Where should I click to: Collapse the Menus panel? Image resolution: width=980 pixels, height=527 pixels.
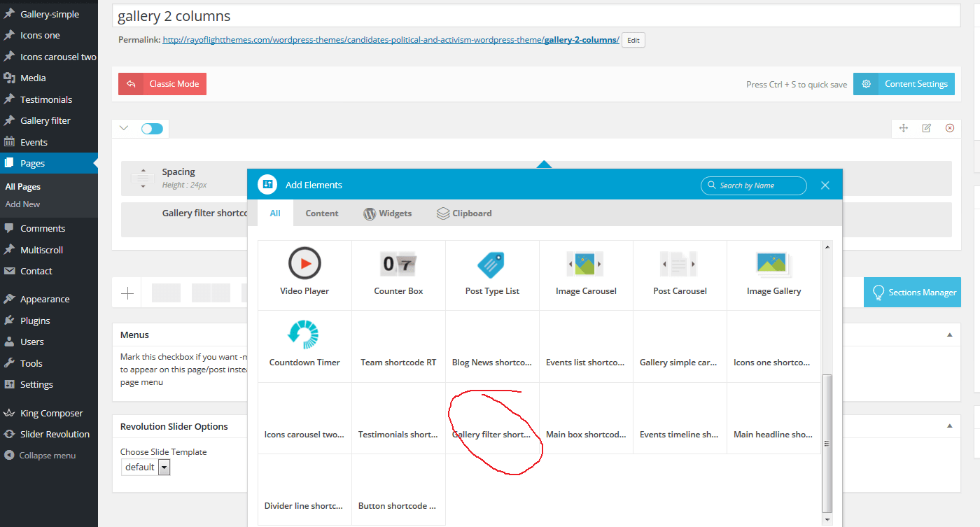950,335
